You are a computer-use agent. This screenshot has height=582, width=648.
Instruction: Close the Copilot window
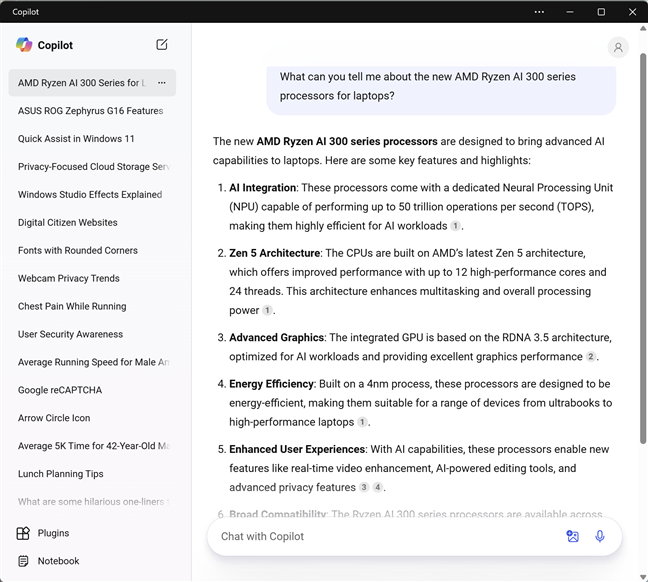(x=632, y=12)
